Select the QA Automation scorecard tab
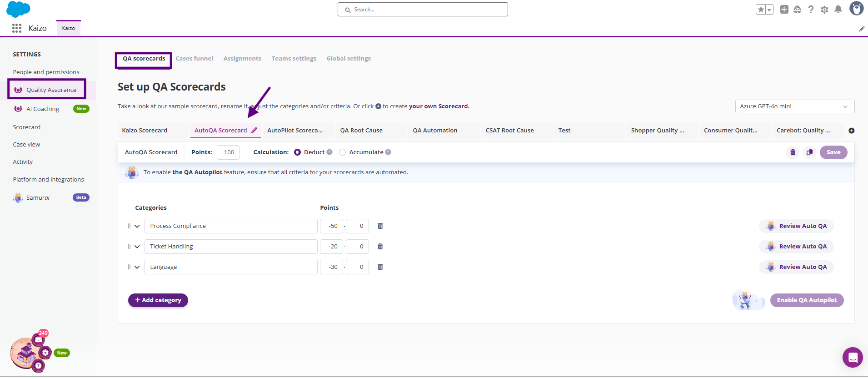This screenshot has height=379, width=868. (444, 131)
